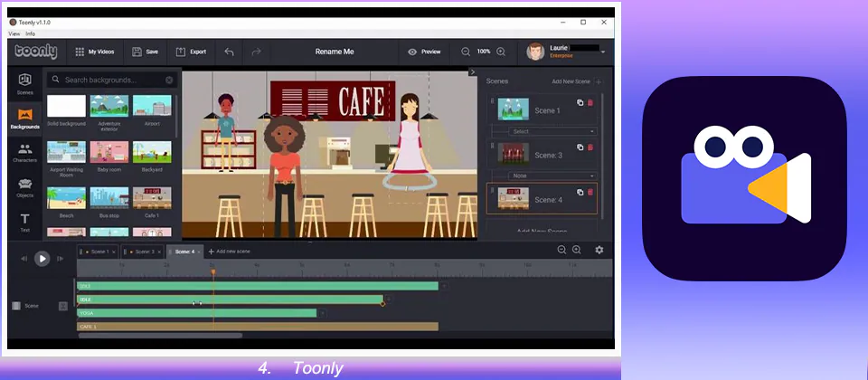Collapse the Scenes panel with the arrow
The image size is (868, 380).
[472, 72]
